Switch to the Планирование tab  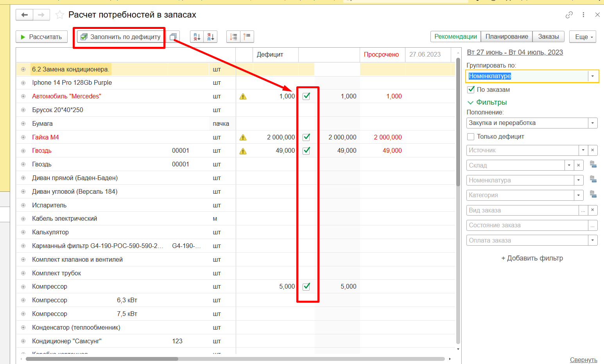click(507, 37)
